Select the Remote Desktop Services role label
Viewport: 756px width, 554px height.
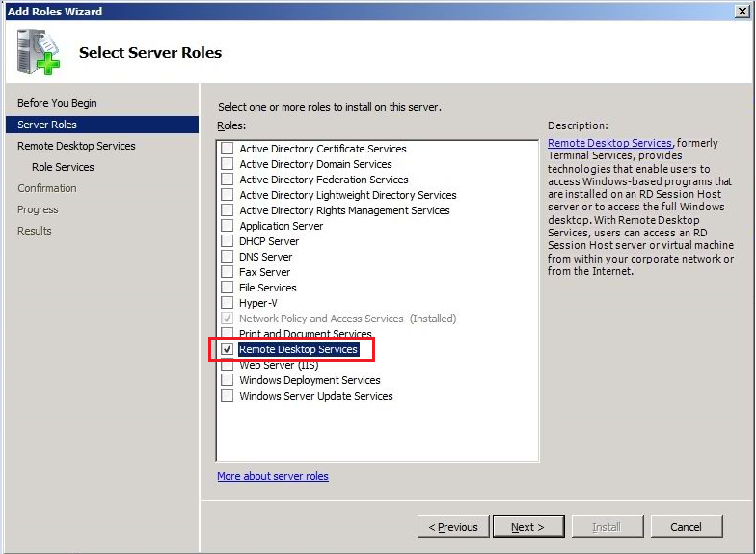point(299,349)
